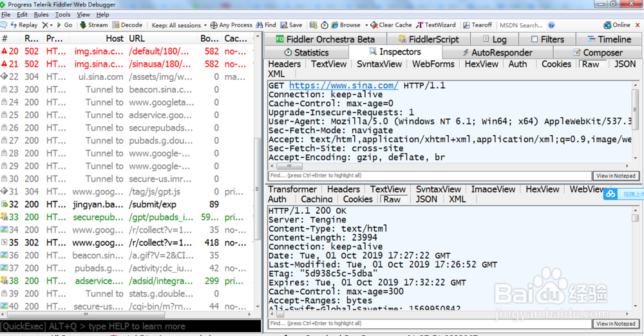Select session 36 beacon.sin... image row
Screen dimensions: 644x336
point(127,256)
